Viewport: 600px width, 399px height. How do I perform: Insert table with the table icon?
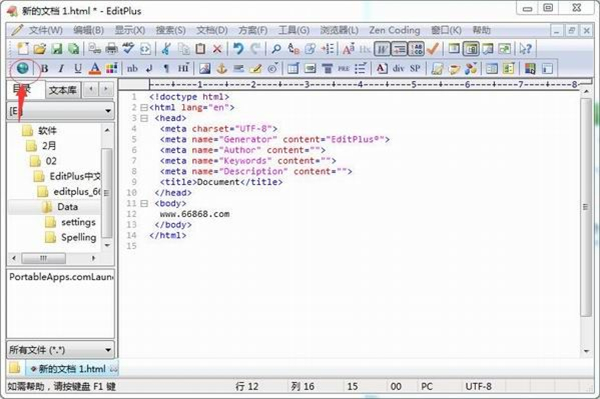[293, 68]
